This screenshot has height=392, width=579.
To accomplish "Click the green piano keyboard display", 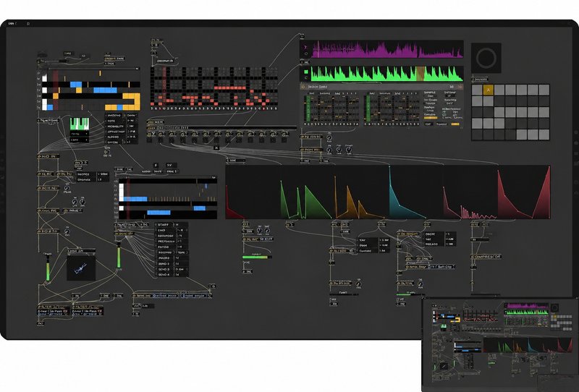I will 80,124.
